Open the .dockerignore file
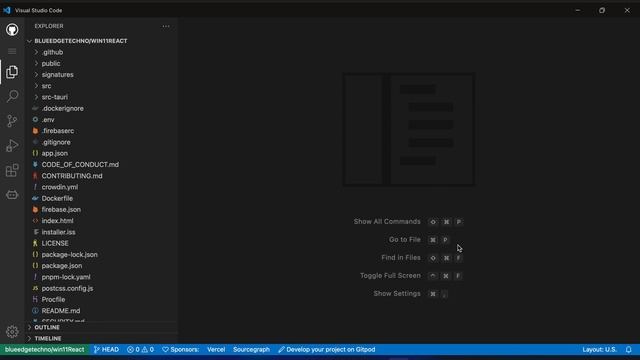This screenshot has height=360, width=640. click(101, 109)
